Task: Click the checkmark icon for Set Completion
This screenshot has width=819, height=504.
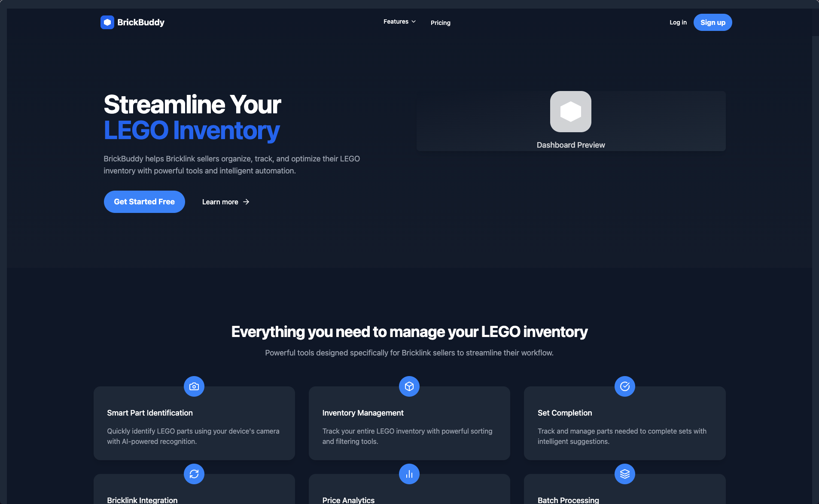Action: click(x=625, y=386)
